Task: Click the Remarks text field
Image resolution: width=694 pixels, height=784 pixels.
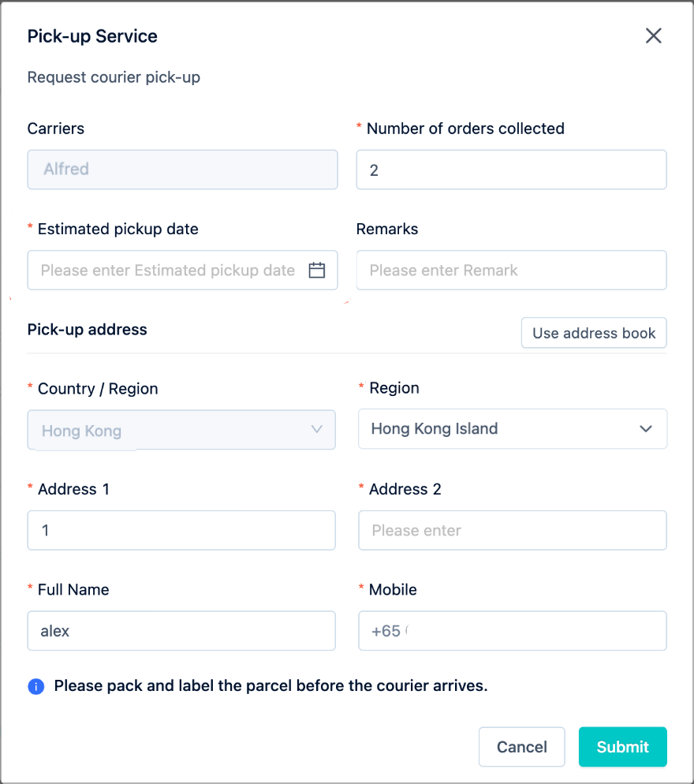Action: tap(511, 270)
